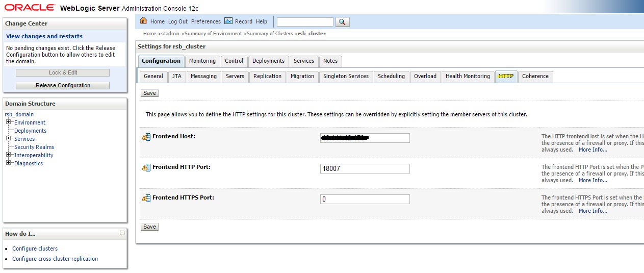Switch to the Monitoring tab
The height and width of the screenshot is (273, 644).
point(202,61)
